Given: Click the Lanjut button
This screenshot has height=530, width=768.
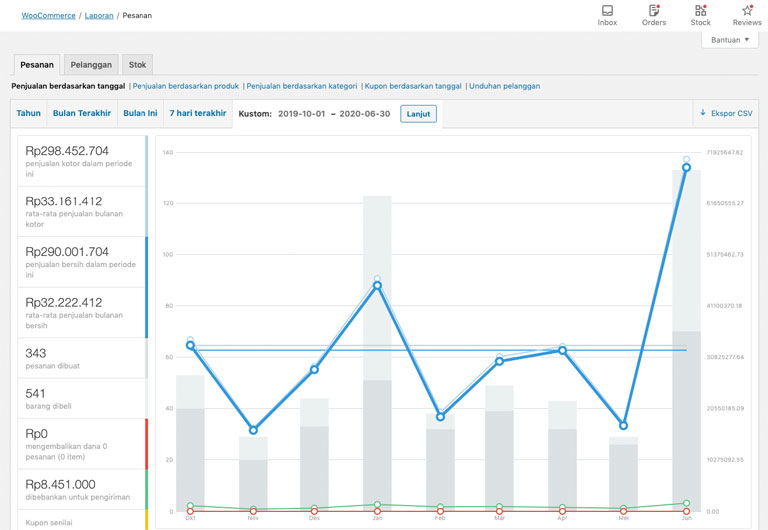Looking at the screenshot, I should click(x=418, y=114).
